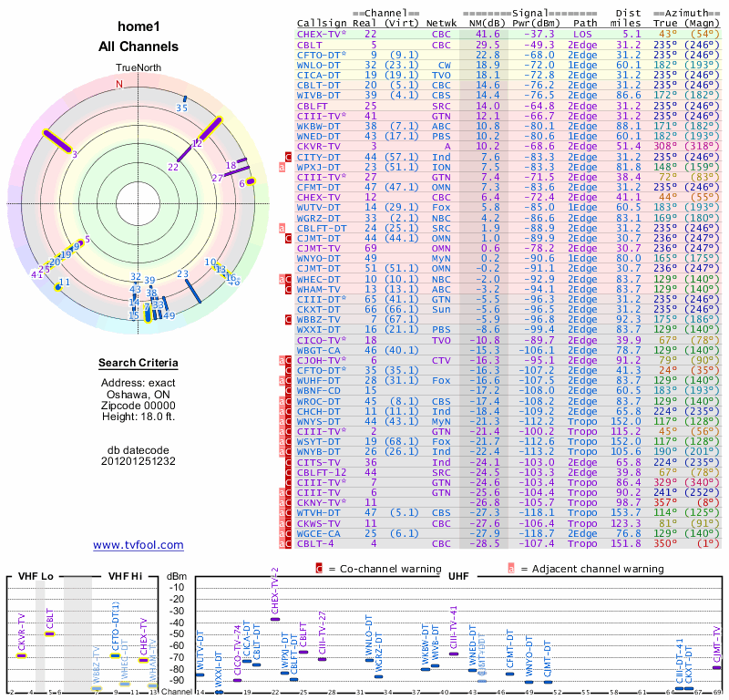Select channel 23 marker on radar plot

193,291
